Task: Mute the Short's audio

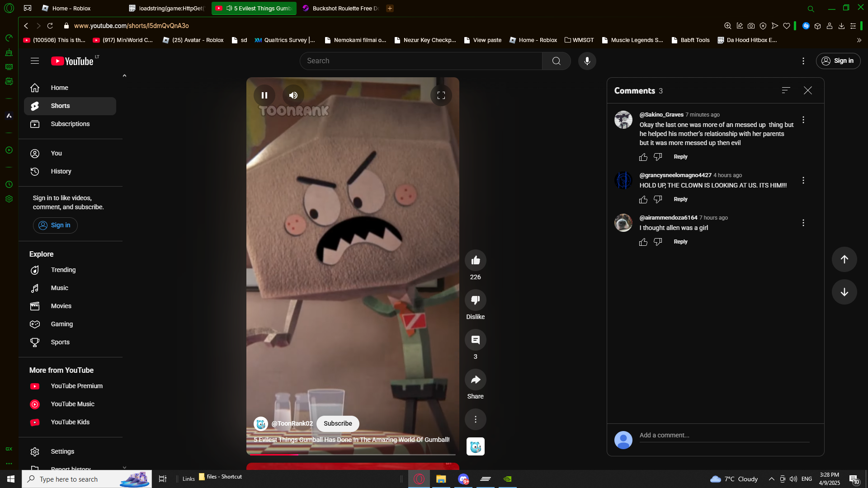Action: point(293,95)
